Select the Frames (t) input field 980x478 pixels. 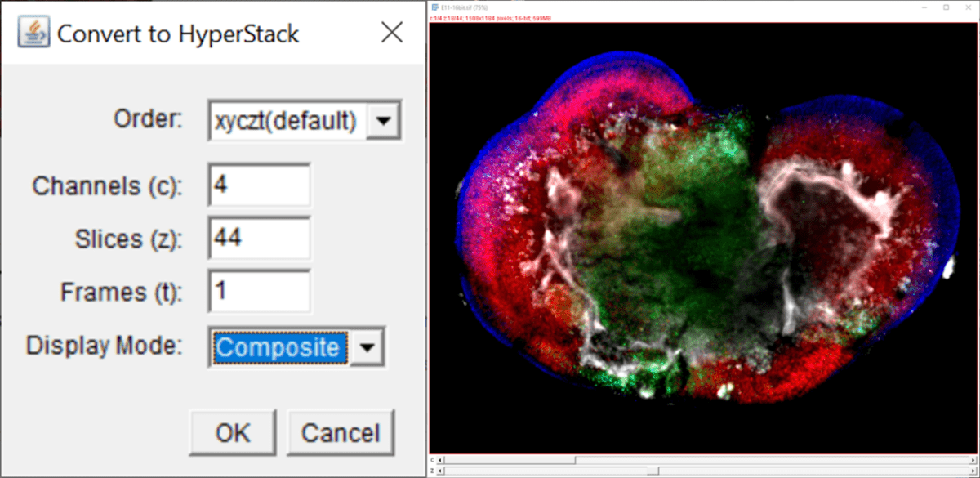[257, 292]
